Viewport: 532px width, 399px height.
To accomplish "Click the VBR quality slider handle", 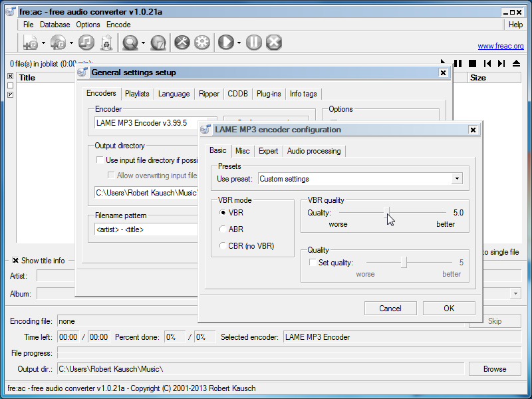I will 387,213.
